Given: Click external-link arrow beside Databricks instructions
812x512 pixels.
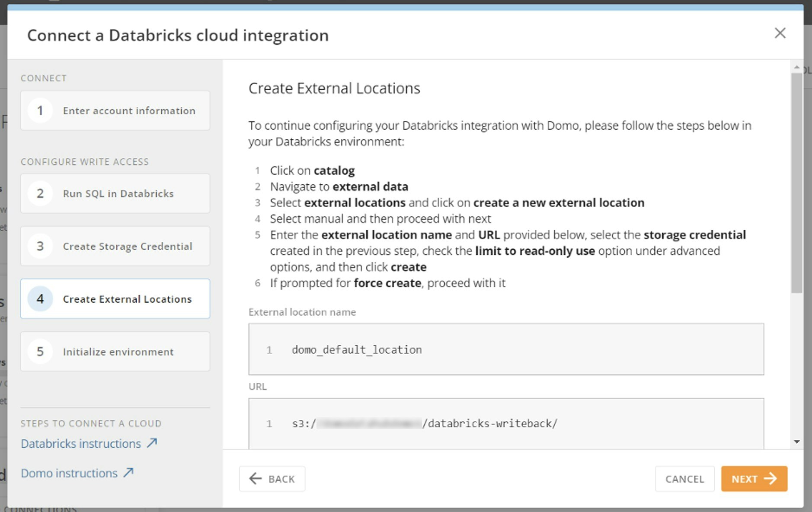Looking at the screenshot, I should 152,443.
